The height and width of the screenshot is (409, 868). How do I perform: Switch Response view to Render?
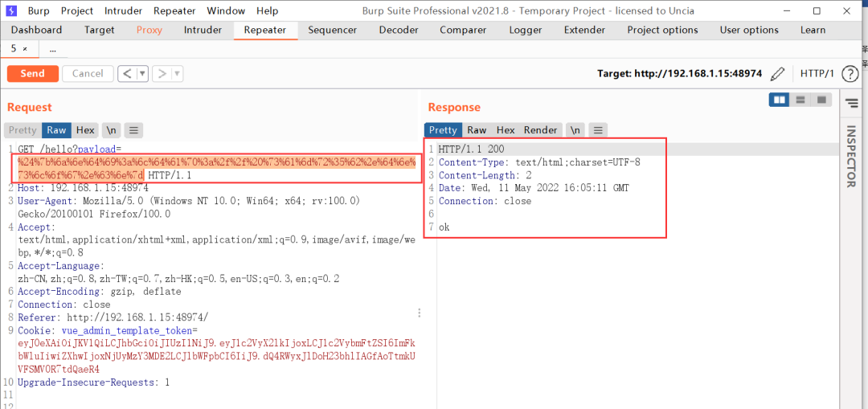(x=541, y=130)
